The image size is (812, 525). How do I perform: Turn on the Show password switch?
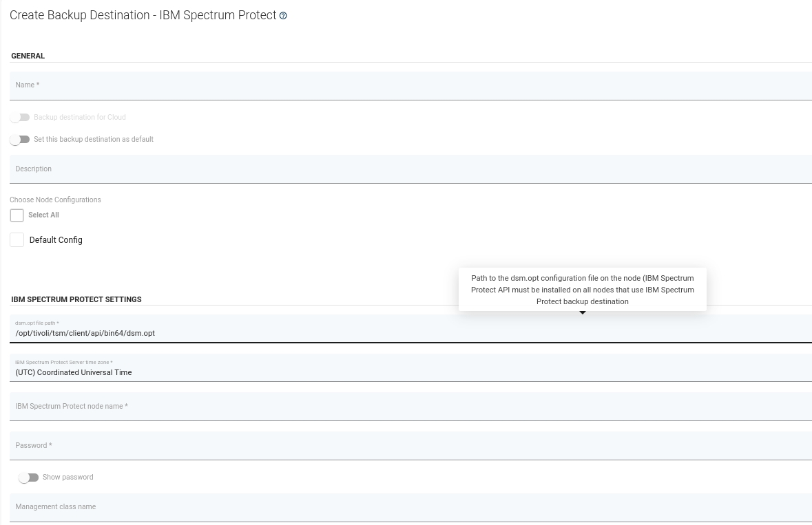(x=28, y=478)
